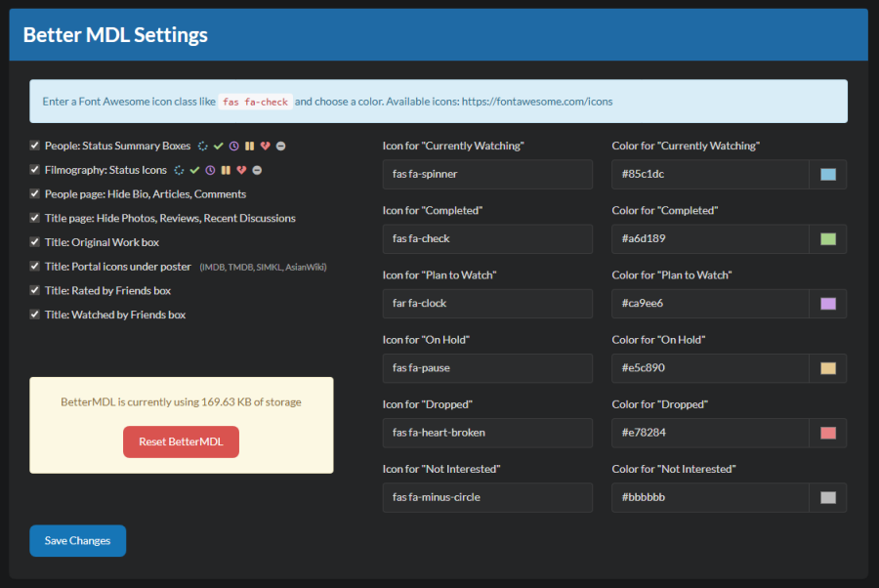This screenshot has width=879, height=588.
Task: Toggle Title: Portal icons under poster checkbox
Action: coord(35,266)
